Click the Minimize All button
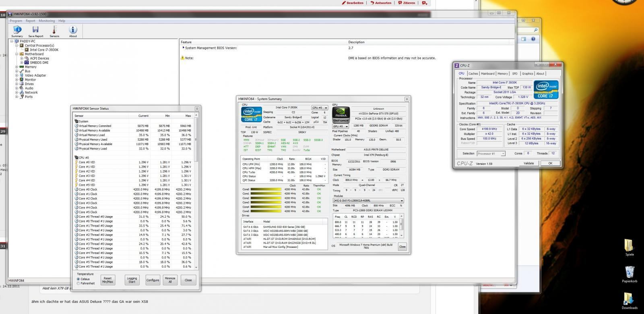 pyautogui.click(x=170, y=280)
